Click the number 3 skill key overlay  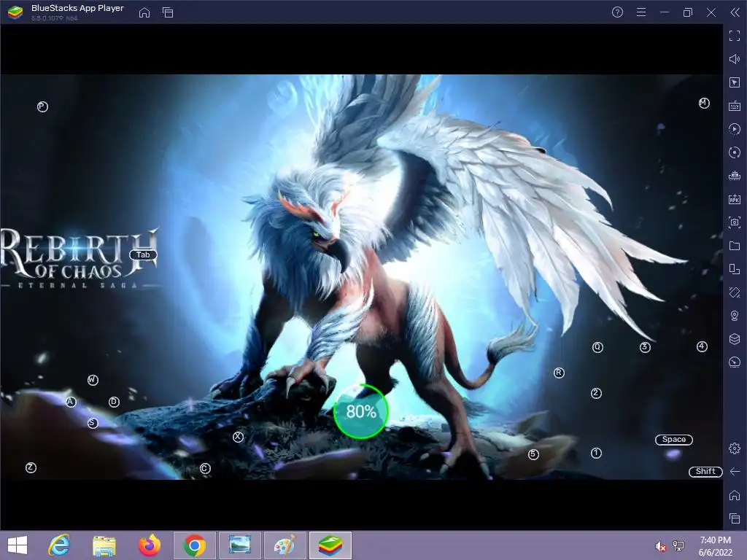pyautogui.click(x=645, y=347)
